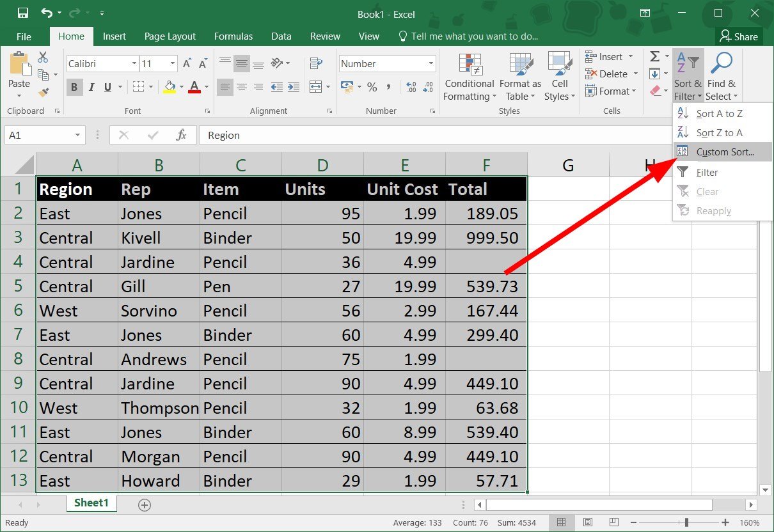Open the Data ribbon tab
Screen dimensions: 774x532
(x=281, y=36)
